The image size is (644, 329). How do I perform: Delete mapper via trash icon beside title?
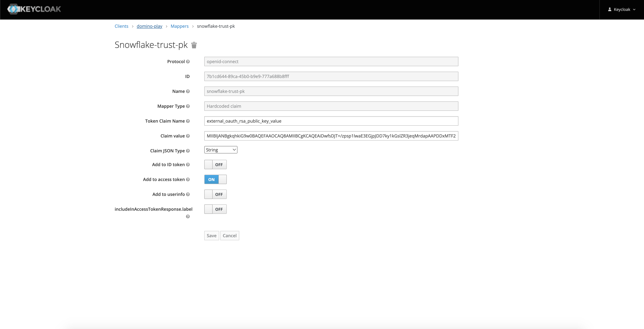pos(194,45)
